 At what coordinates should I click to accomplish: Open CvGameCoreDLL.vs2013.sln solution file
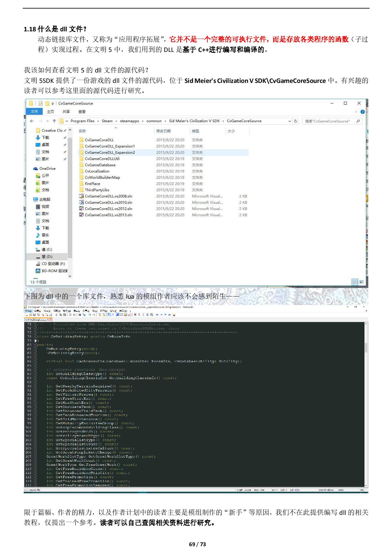pyautogui.click(x=108, y=215)
